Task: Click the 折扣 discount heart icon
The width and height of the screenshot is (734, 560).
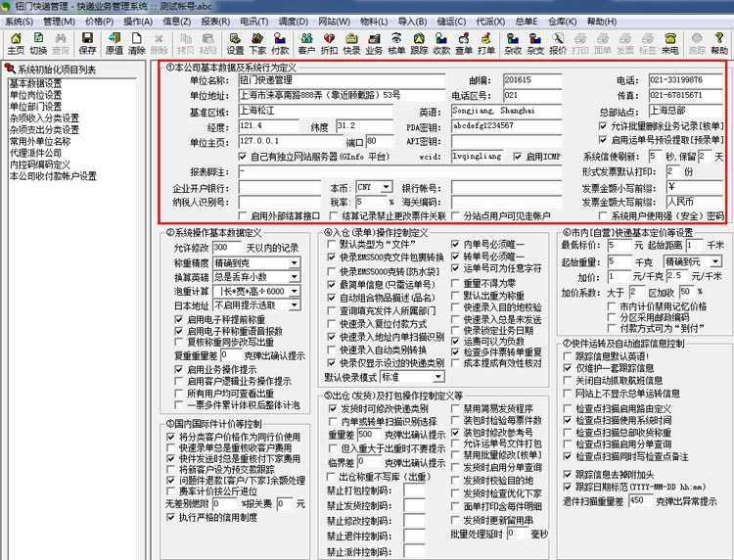Action: pyautogui.click(x=329, y=43)
